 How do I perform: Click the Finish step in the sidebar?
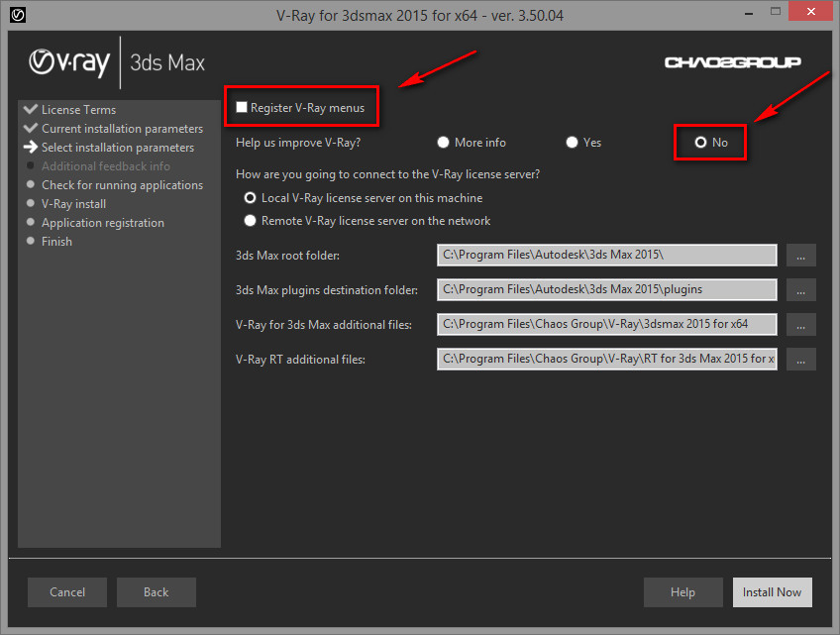(56, 242)
